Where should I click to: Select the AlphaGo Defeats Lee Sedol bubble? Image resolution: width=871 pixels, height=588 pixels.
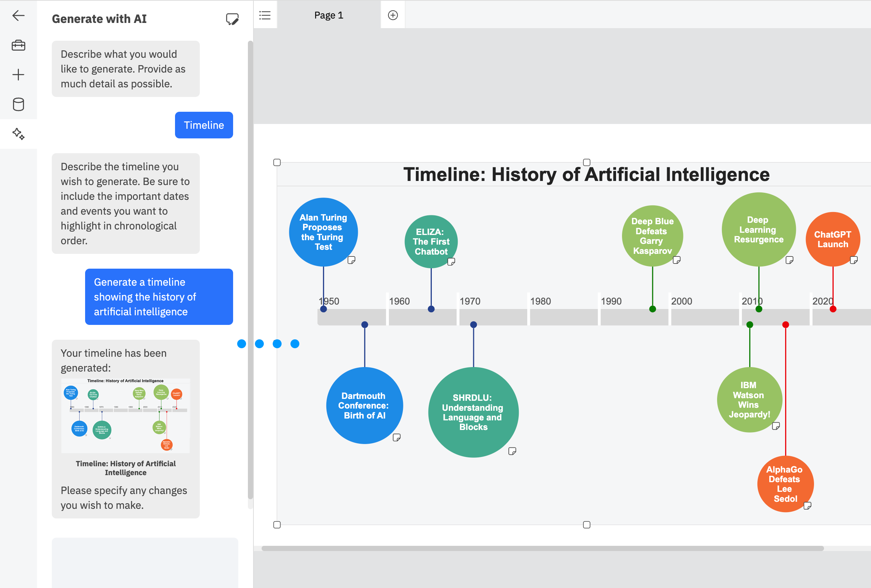786,484
